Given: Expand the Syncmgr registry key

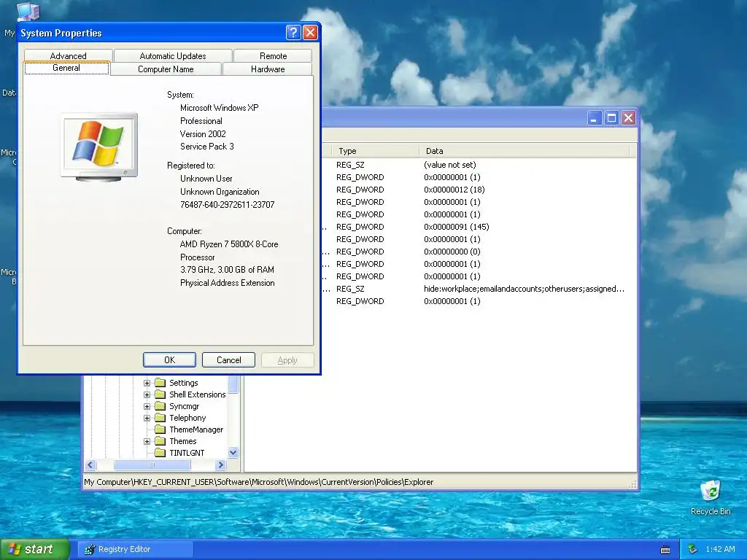Looking at the screenshot, I should (x=147, y=406).
